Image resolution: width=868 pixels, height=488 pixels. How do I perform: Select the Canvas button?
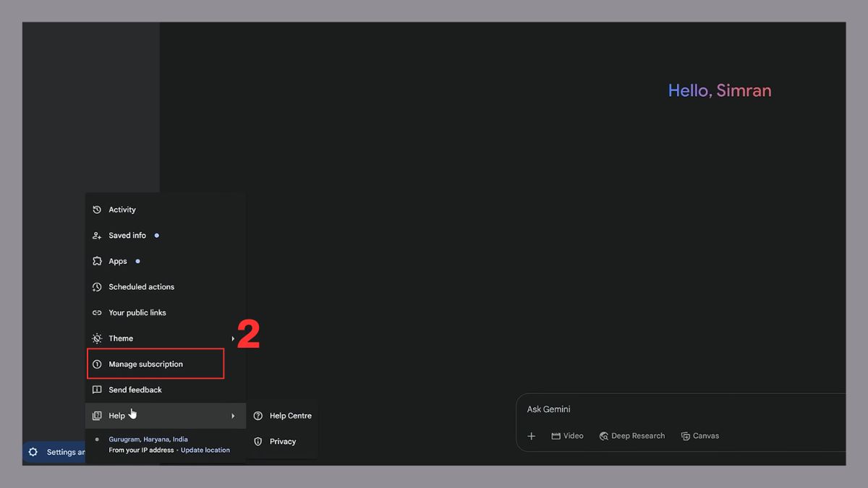pyautogui.click(x=700, y=436)
